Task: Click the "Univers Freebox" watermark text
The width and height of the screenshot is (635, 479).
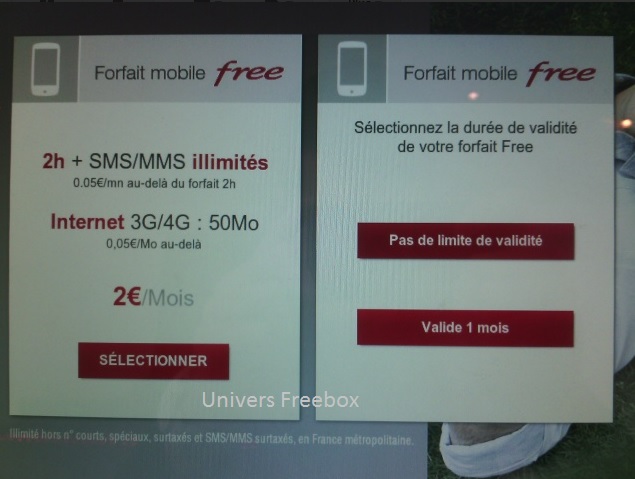Action: (280, 400)
